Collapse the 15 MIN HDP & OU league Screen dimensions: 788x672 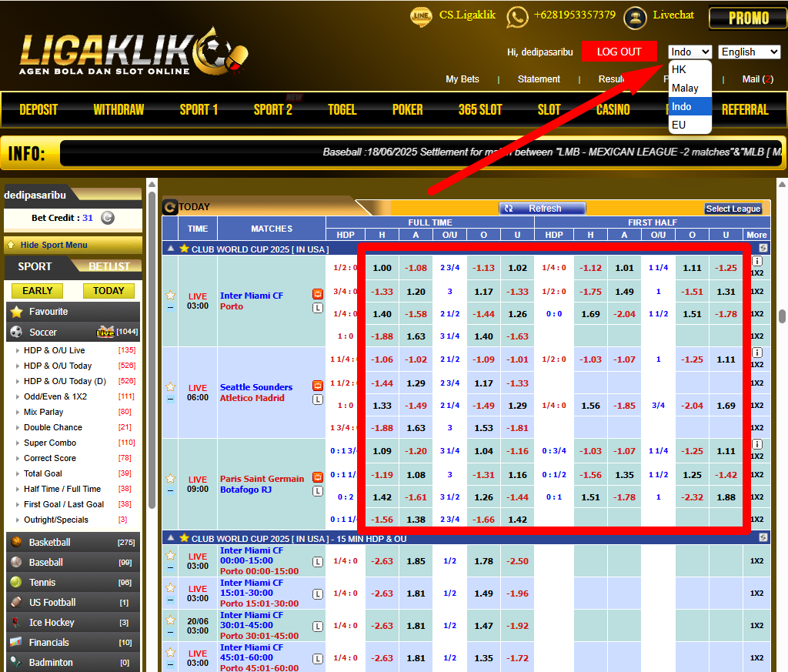click(x=171, y=538)
